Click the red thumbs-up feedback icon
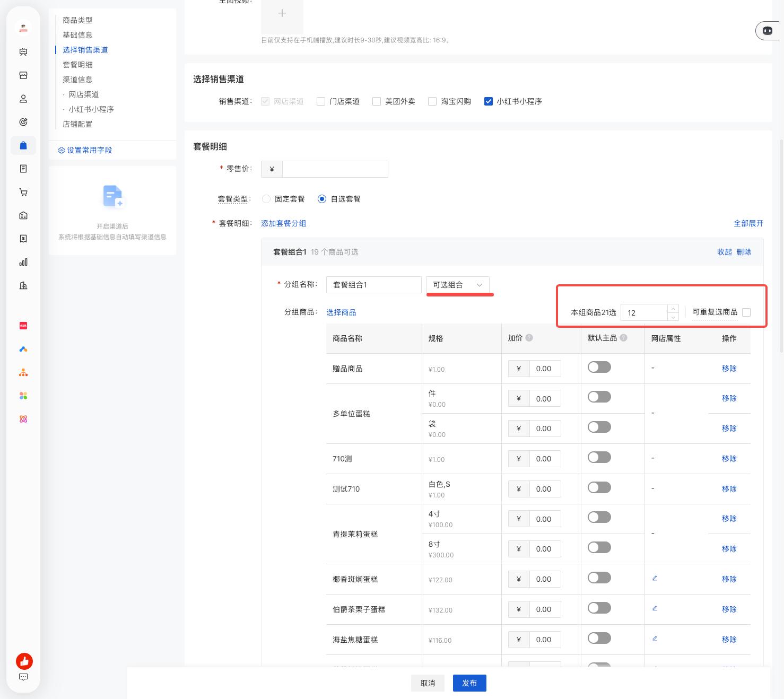Viewport: 784px width, 699px height. (x=24, y=661)
